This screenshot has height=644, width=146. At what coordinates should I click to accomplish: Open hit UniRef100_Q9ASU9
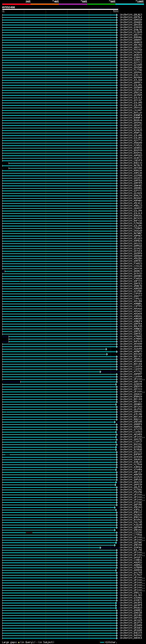[131, 20]
